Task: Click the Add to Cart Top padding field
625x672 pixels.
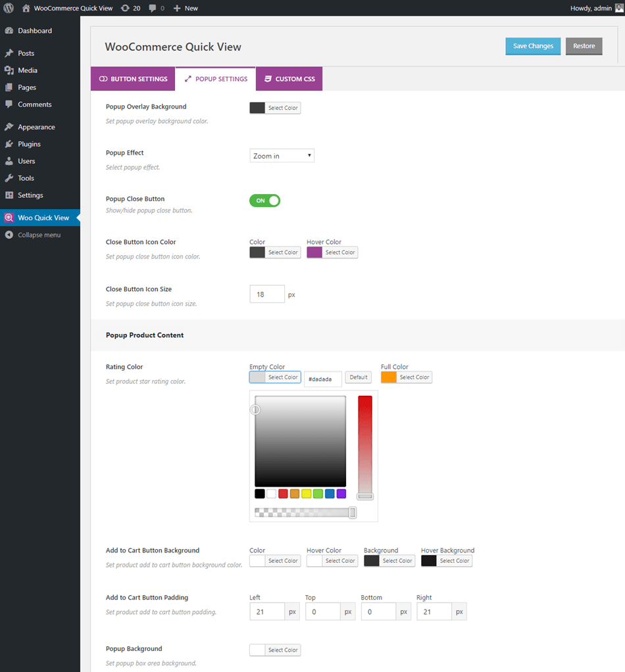Action: [323, 612]
